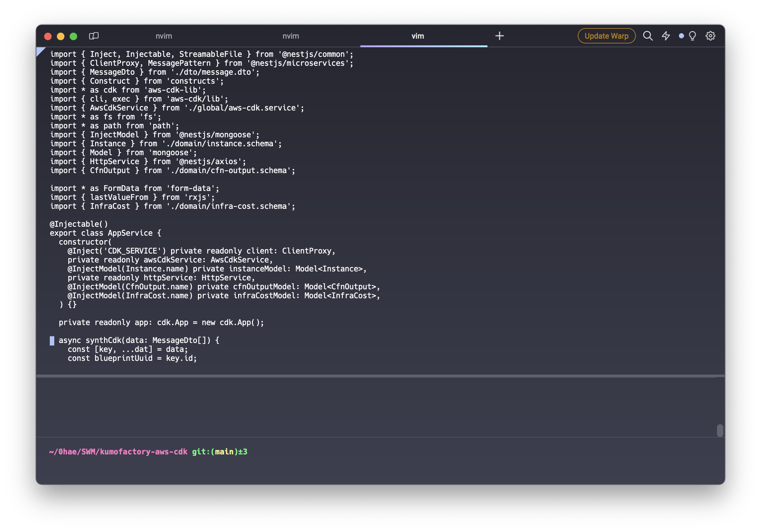Click the '@nestjs/mongoose' import string
This screenshot has width=761, height=532.
[215, 134]
